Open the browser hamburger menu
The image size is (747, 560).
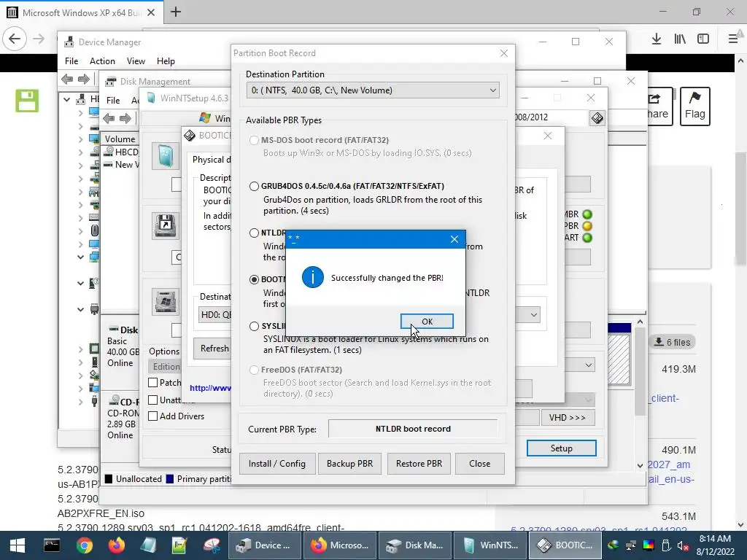[733, 39]
